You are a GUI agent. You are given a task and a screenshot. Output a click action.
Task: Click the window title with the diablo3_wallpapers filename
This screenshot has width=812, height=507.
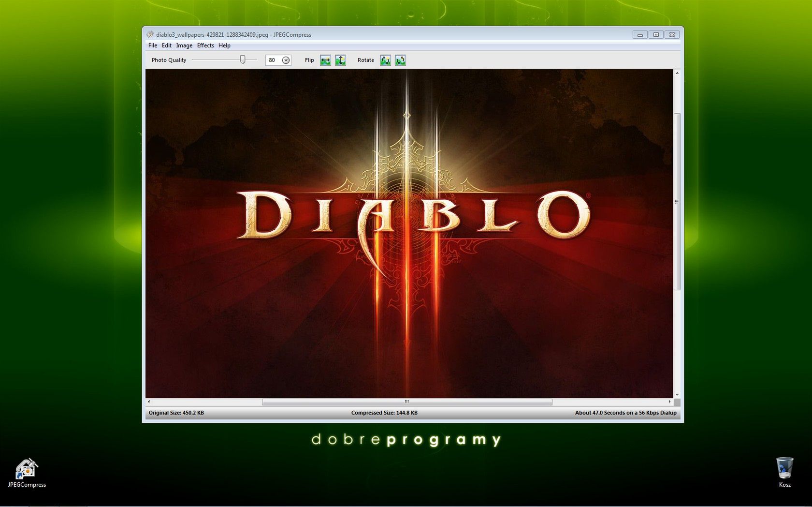[x=233, y=34]
